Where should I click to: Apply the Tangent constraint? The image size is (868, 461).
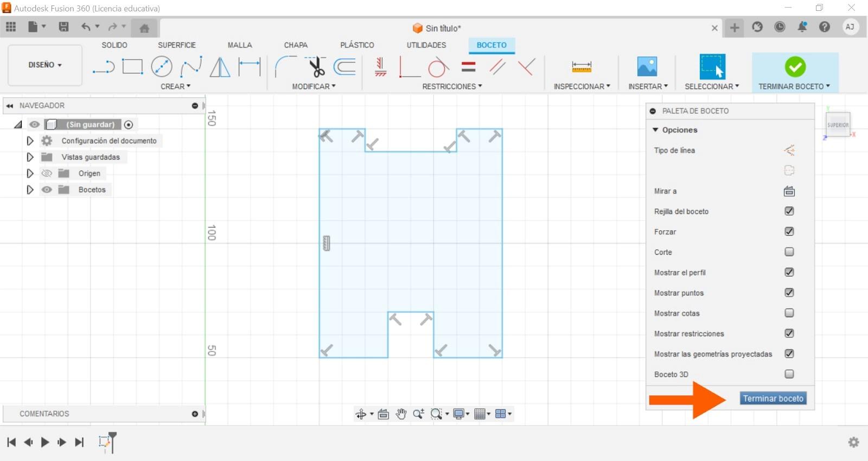point(438,67)
